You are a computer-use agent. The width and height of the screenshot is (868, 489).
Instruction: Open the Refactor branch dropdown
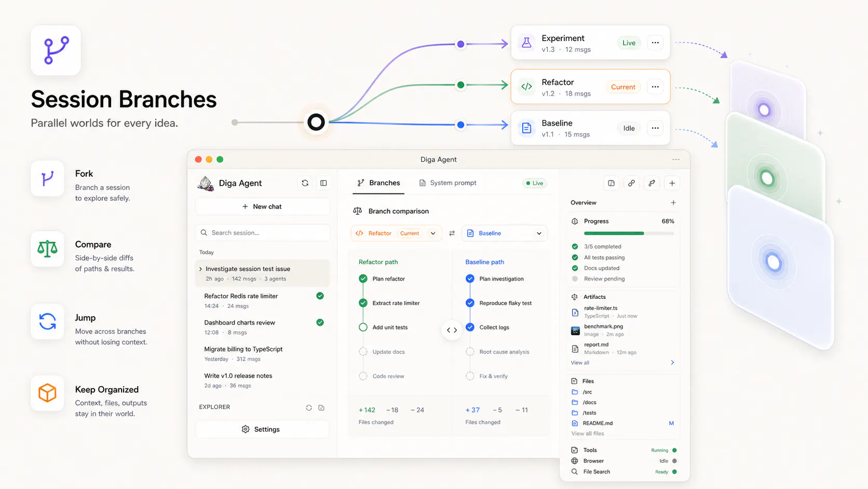(396, 233)
